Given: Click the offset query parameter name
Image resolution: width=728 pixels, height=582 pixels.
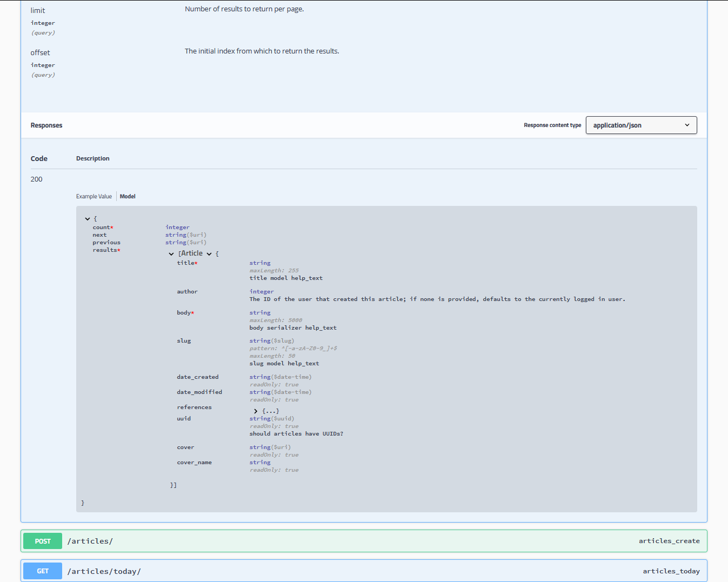Looking at the screenshot, I should [40, 52].
